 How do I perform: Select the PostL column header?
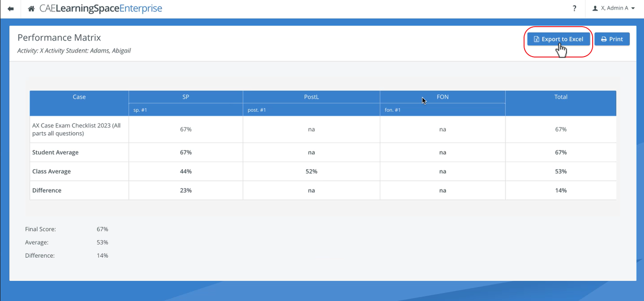point(311,97)
